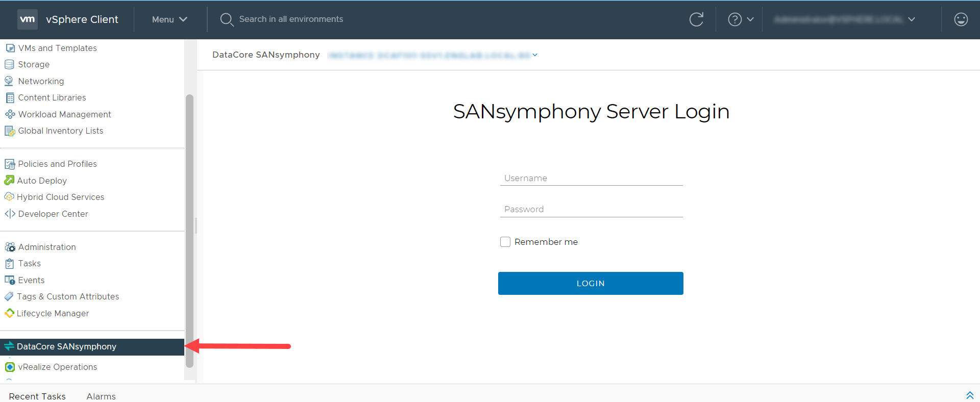The width and height of the screenshot is (980, 402).
Task: Open Policies and Profiles
Action: point(57,164)
